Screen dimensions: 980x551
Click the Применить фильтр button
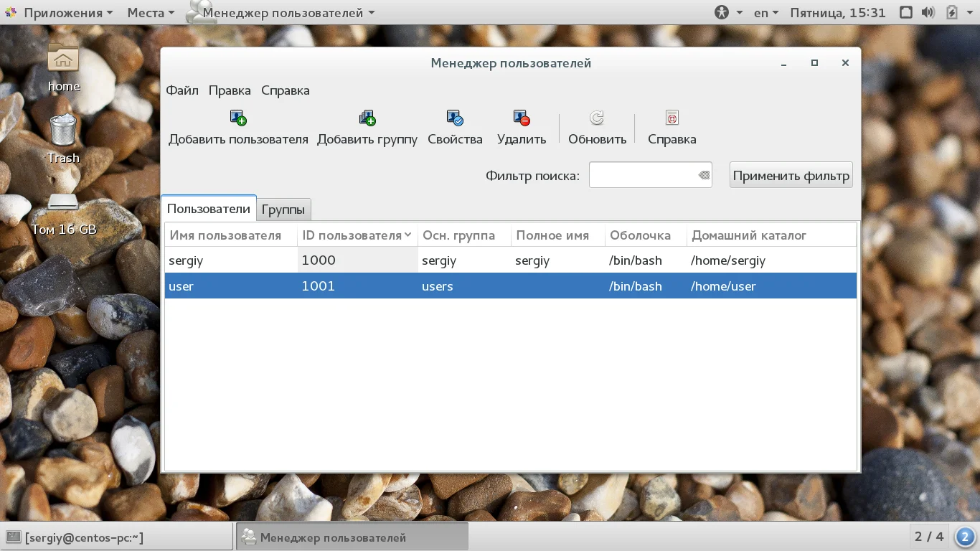[x=791, y=175]
